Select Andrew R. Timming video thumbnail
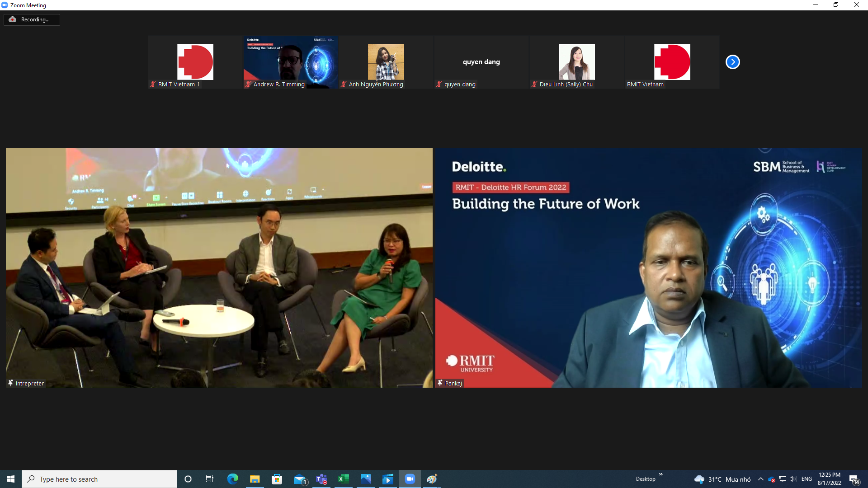Screen dimensions: 868x488 pyautogui.click(x=291, y=62)
